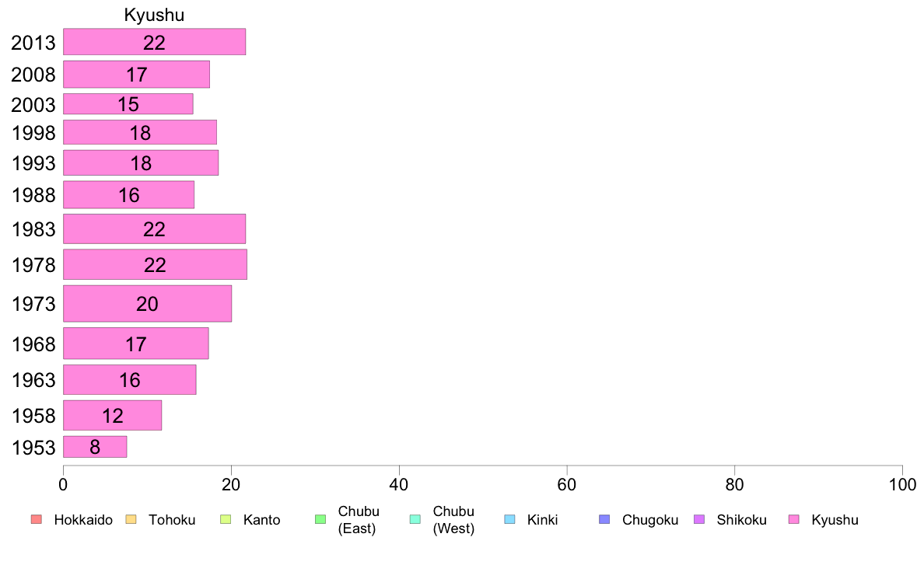Screen dimensions: 924x572
Task: Toggle the Chugoku legend label
Action: tap(650, 520)
